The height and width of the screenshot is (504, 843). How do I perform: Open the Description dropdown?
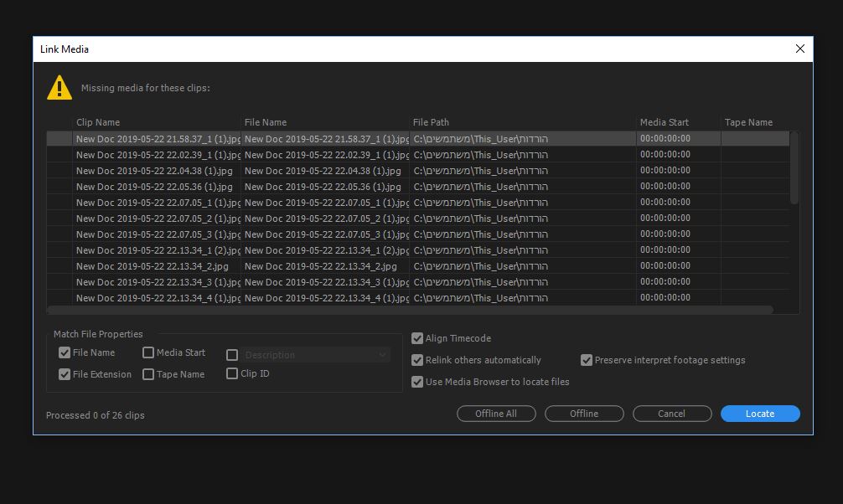[315, 355]
